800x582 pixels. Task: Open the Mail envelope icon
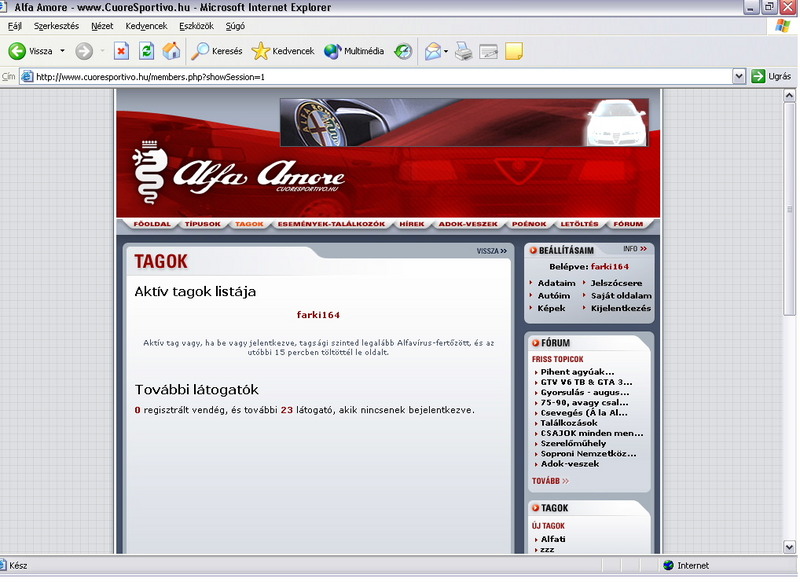click(433, 51)
